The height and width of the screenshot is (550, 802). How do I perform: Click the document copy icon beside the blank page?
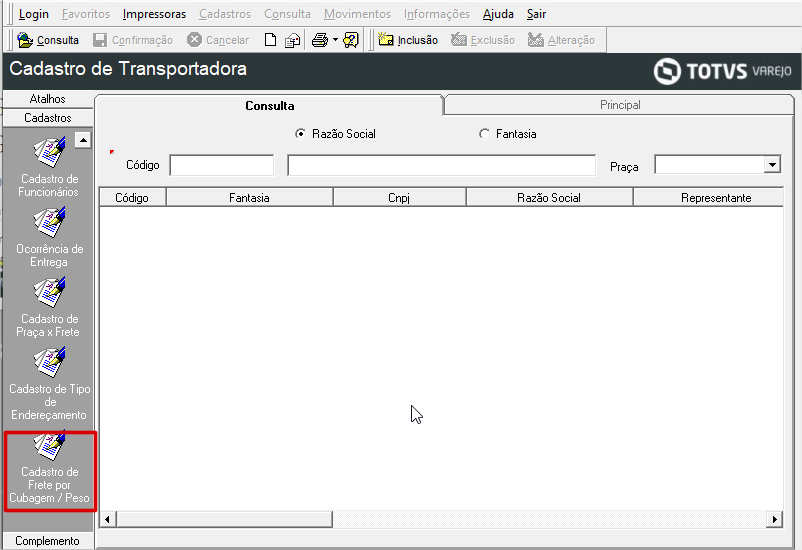292,40
